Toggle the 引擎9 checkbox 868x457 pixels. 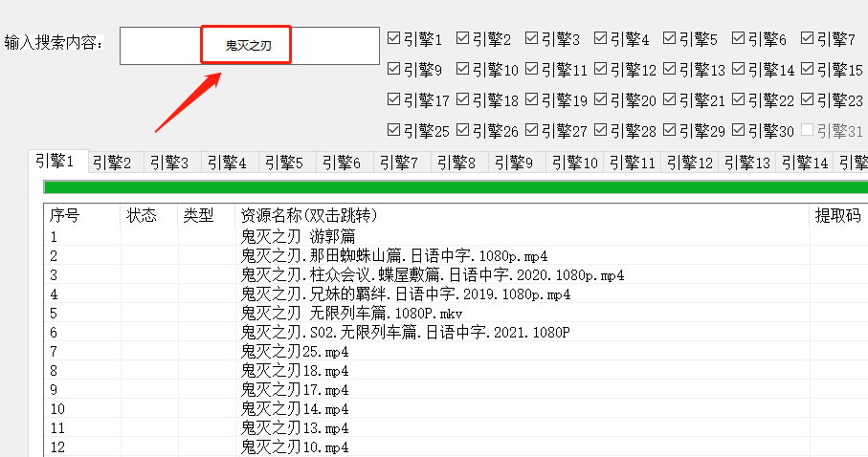tap(393, 69)
